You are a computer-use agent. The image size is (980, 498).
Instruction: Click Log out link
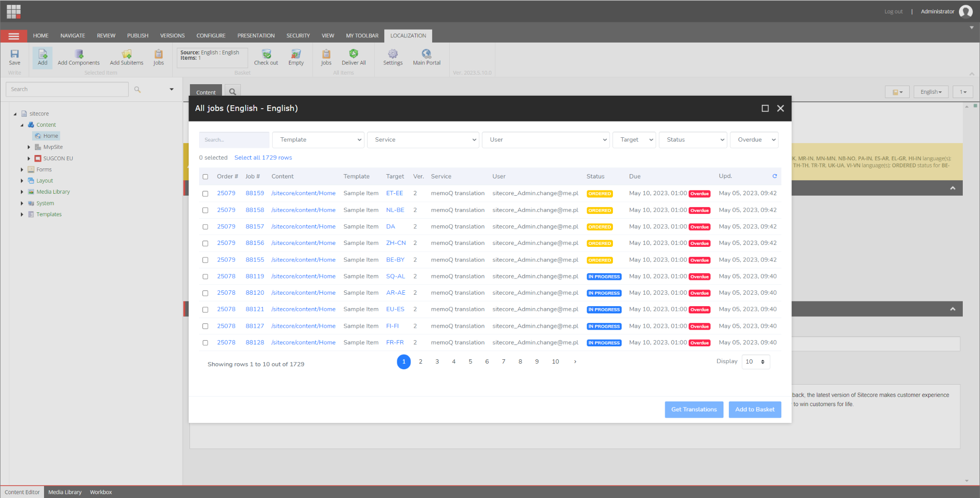coord(893,11)
